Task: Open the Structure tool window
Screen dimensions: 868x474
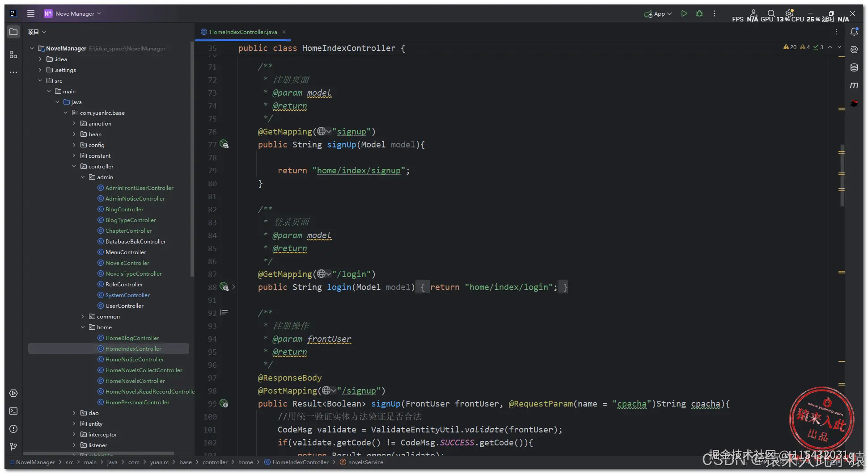Action: coord(13,55)
